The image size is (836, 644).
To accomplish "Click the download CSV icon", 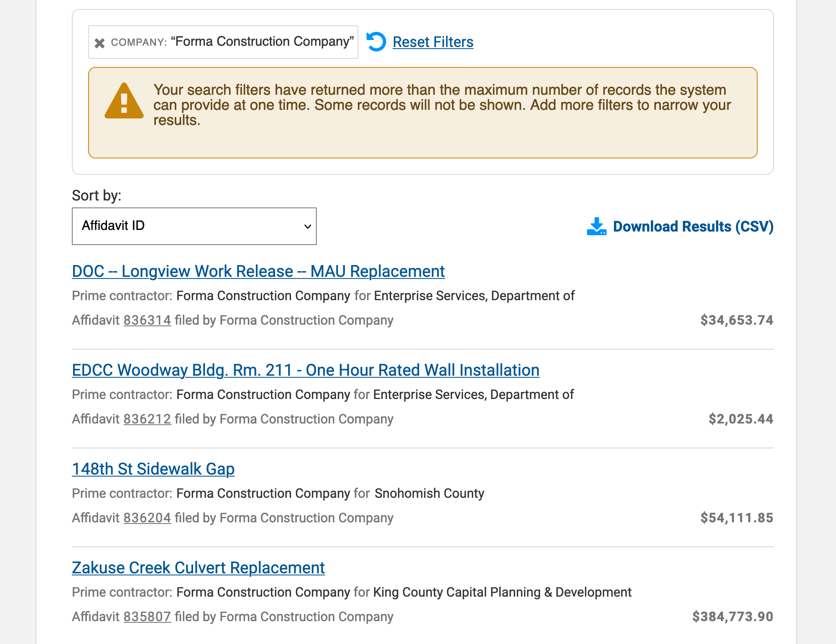I will (x=596, y=226).
